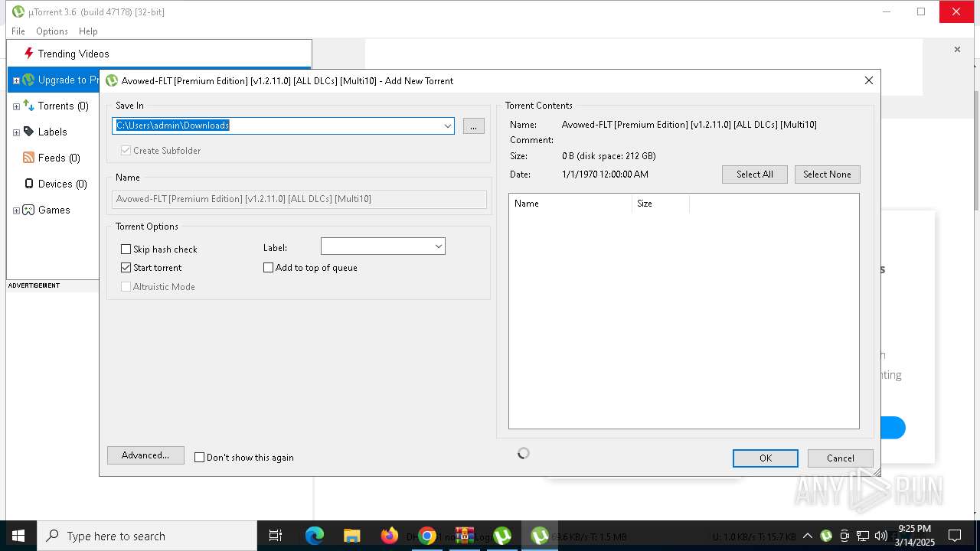Open the File menu
This screenshot has height=551, width=980.
pos(18,31)
